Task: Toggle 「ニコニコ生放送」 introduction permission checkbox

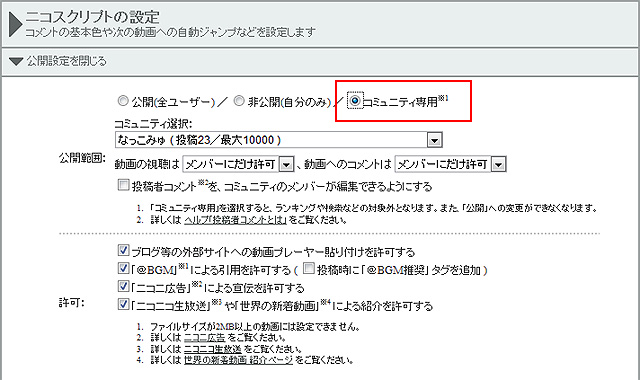Action: pos(123,304)
